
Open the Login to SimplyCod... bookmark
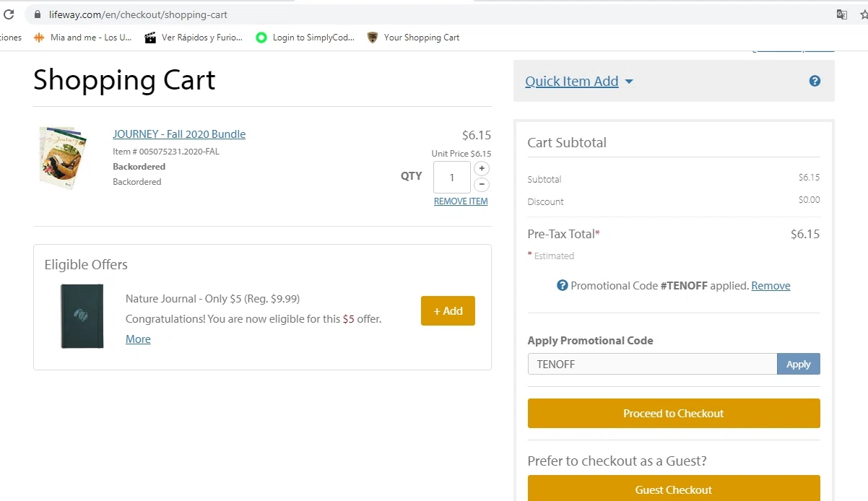click(305, 38)
